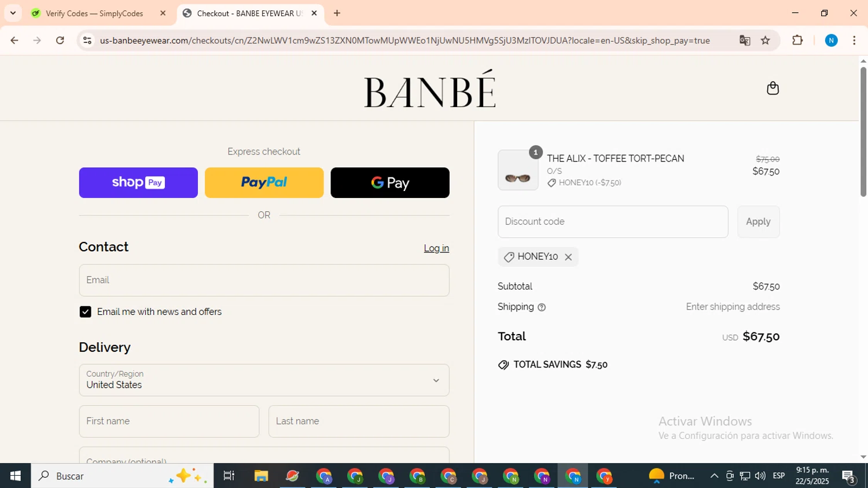
Task: Select the Checkout - BANBE EYEWEAR tab
Action: click(249, 13)
